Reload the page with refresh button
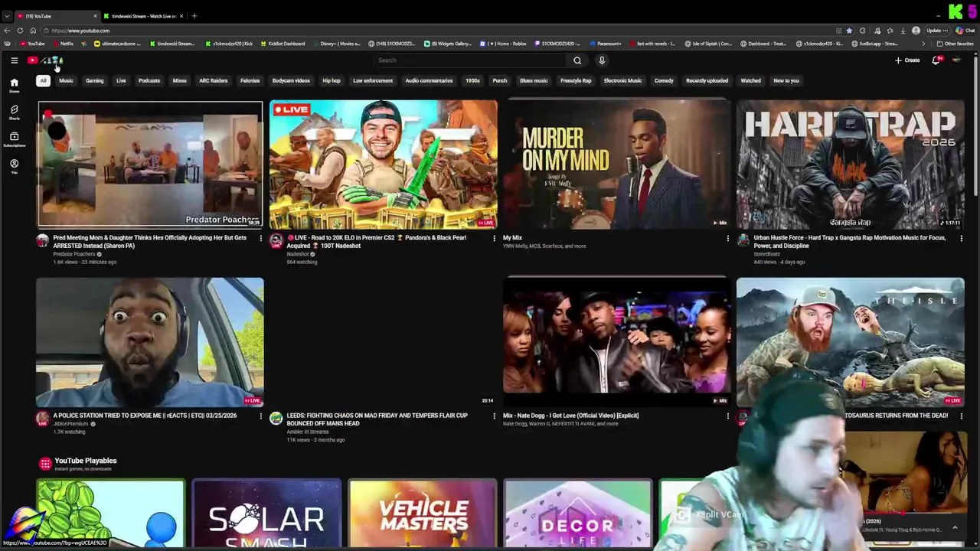980x551 pixels. pos(20,31)
